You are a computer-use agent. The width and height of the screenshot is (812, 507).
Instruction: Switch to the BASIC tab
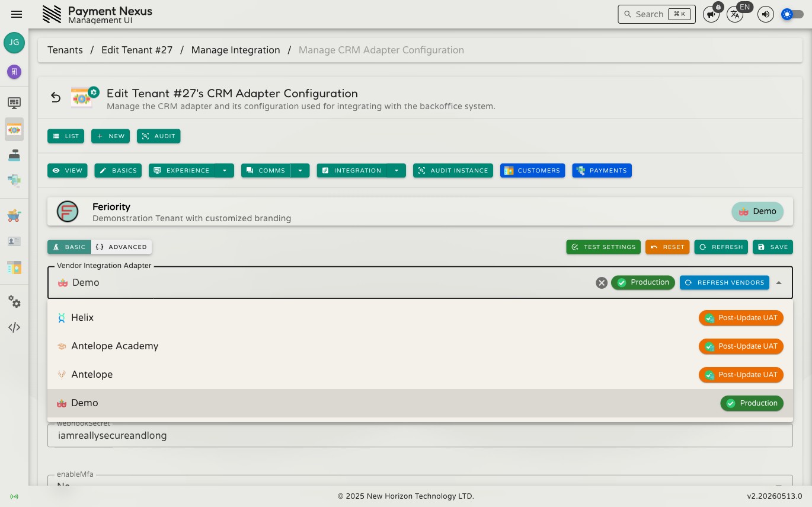click(x=69, y=247)
